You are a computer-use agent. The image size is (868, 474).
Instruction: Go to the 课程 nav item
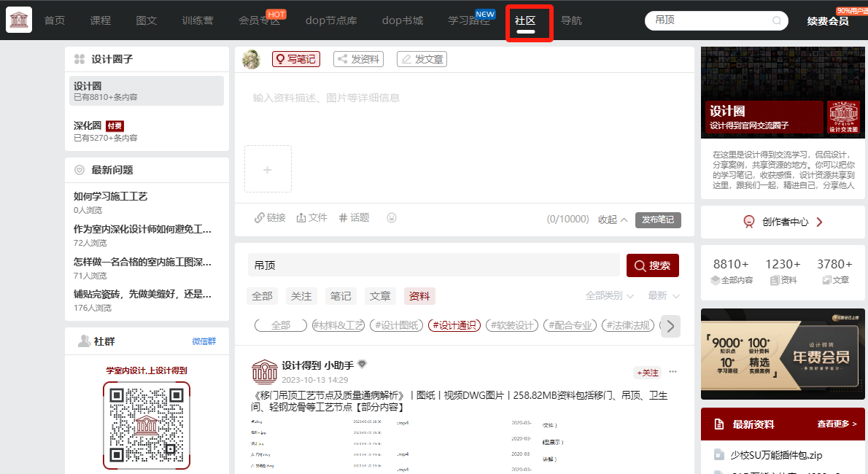pos(101,20)
